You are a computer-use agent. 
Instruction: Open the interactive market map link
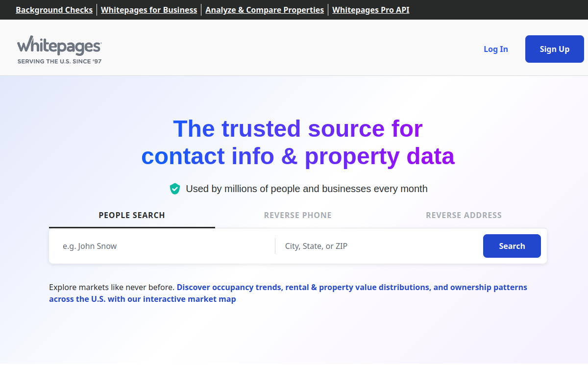coord(288,293)
